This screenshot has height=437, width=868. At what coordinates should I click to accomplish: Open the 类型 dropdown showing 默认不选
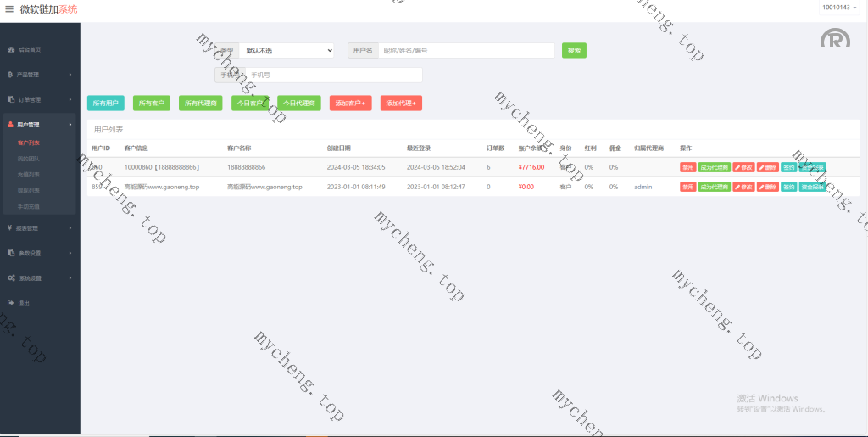287,51
